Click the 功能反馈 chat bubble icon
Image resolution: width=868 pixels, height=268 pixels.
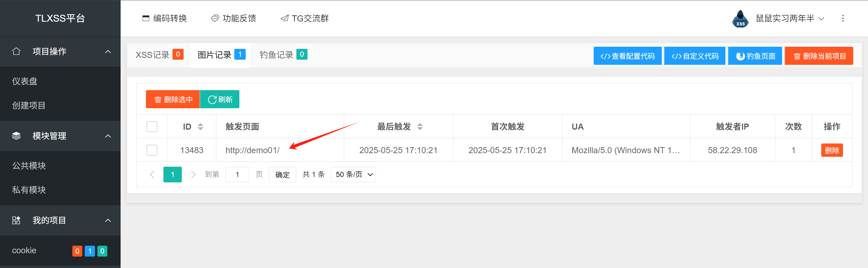[215, 19]
